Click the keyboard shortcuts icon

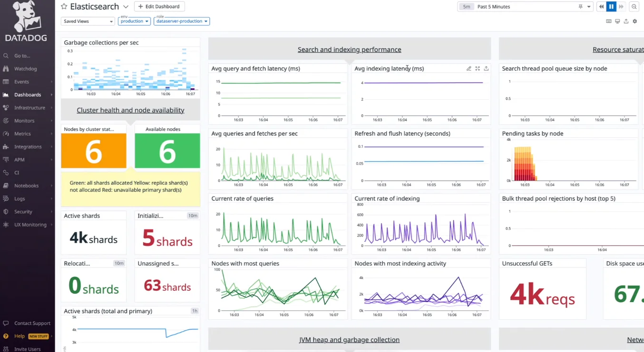609,21
